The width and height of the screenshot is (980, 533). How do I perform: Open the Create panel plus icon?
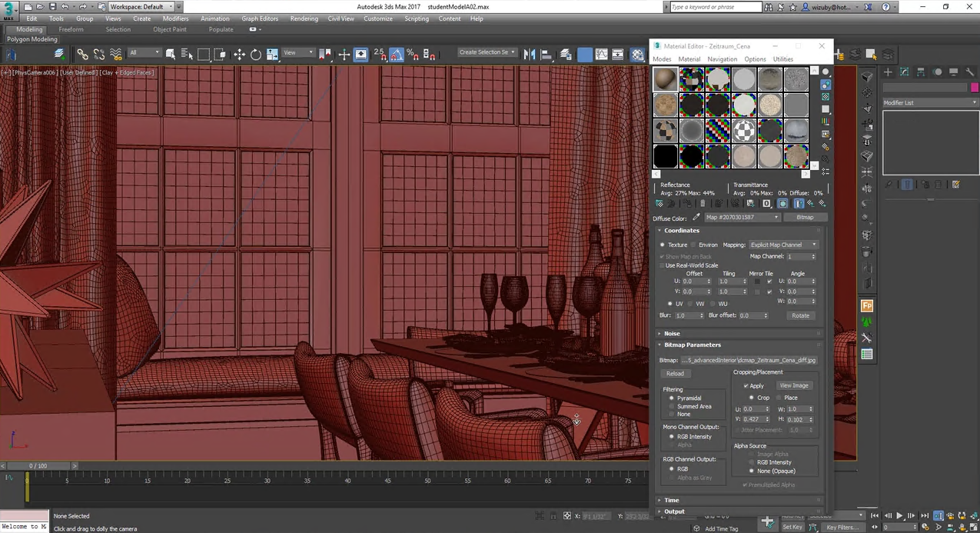click(x=888, y=72)
